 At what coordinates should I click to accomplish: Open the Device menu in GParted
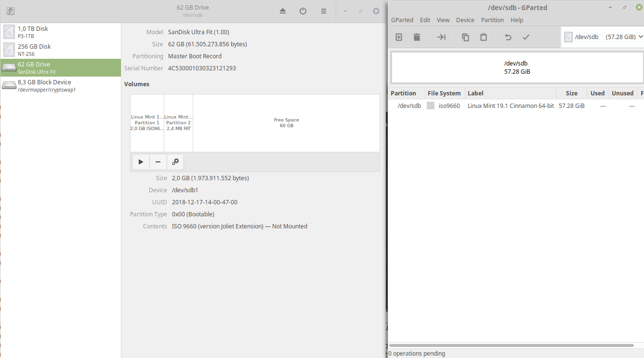pyautogui.click(x=465, y=20)
